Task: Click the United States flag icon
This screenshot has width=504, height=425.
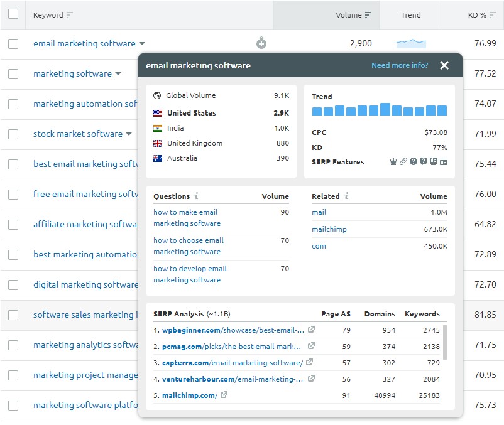Action: tap(158, 113)
